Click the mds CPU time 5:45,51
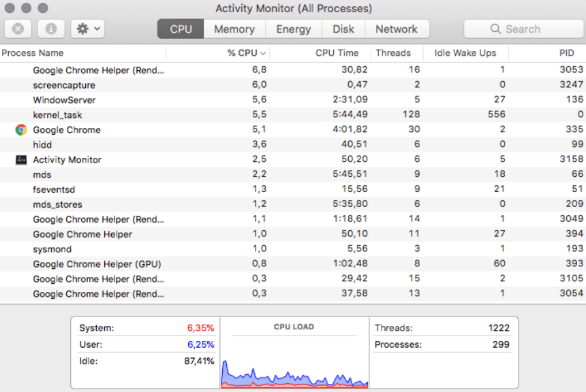This screenshot has height=392, width=586. [350, 174]
